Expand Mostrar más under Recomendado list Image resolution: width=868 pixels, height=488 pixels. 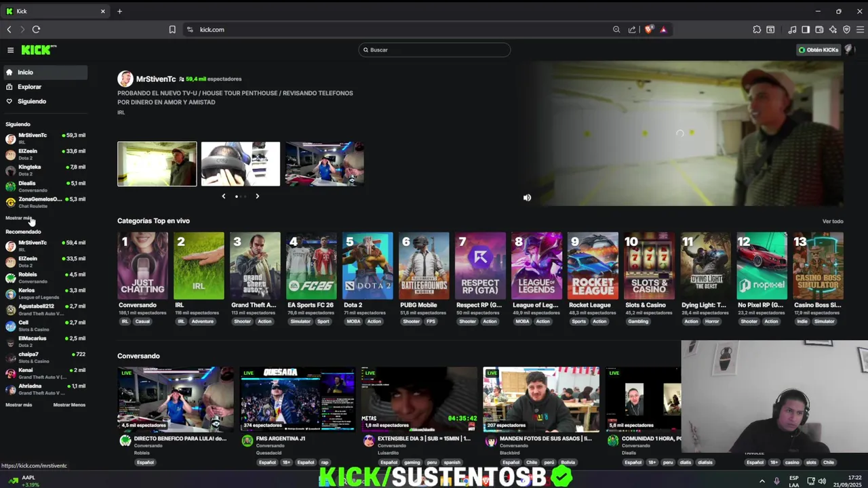pyautogui.click(x=18, y=405)
